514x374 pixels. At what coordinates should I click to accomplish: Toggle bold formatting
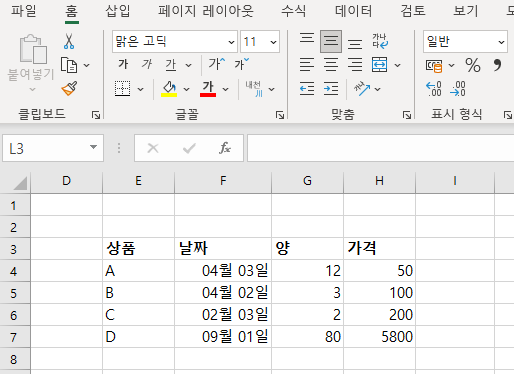point(123,64)
